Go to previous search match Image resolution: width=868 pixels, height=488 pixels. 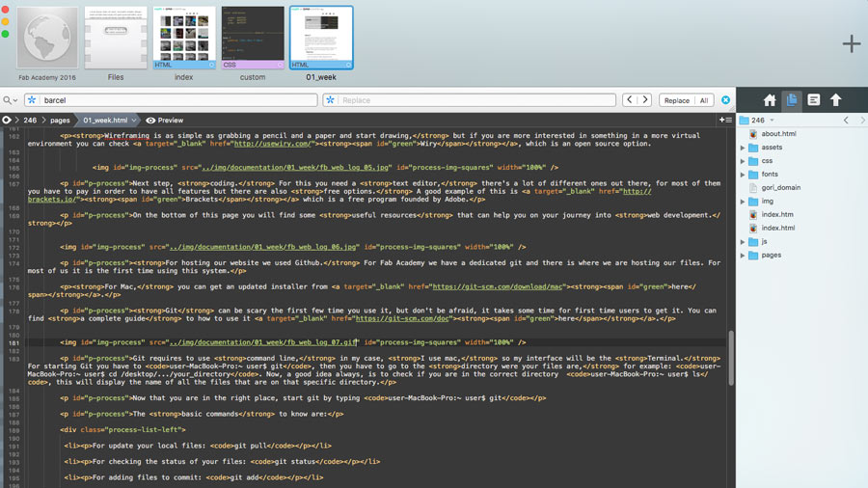tap(630, 100)
